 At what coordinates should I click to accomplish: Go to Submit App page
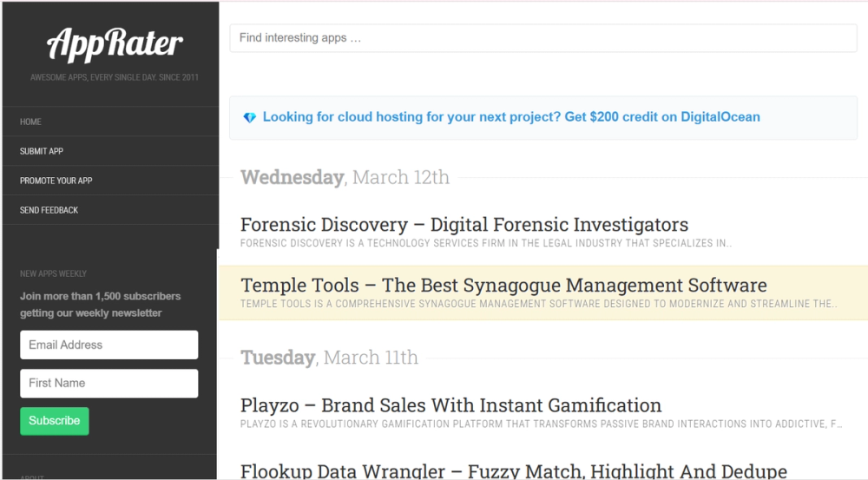[42, 151]
